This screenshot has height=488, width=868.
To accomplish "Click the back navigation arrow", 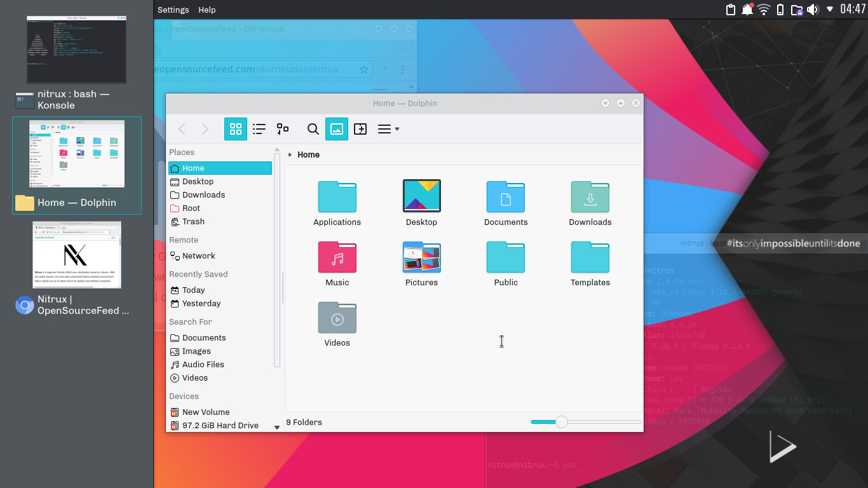I will pyautogui.click(x=182, y=128).
